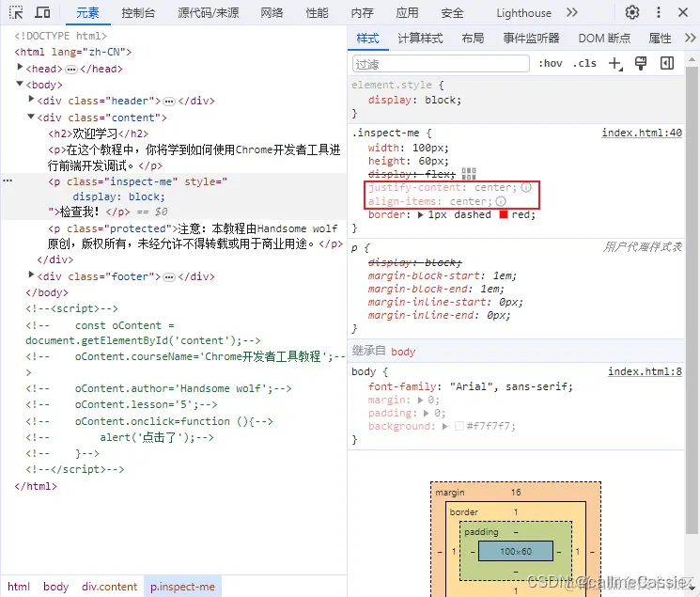
Task: Click the styles pane vertical scrollbar
Action: click(x=692, y=299)
